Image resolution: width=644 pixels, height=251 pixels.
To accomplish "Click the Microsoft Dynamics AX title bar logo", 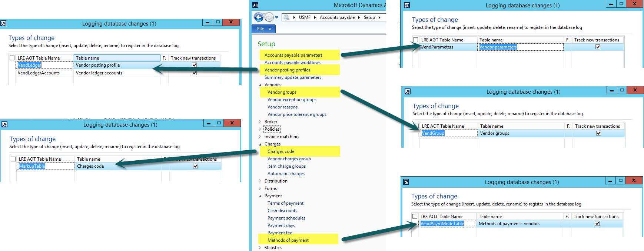I will (255, 5).
